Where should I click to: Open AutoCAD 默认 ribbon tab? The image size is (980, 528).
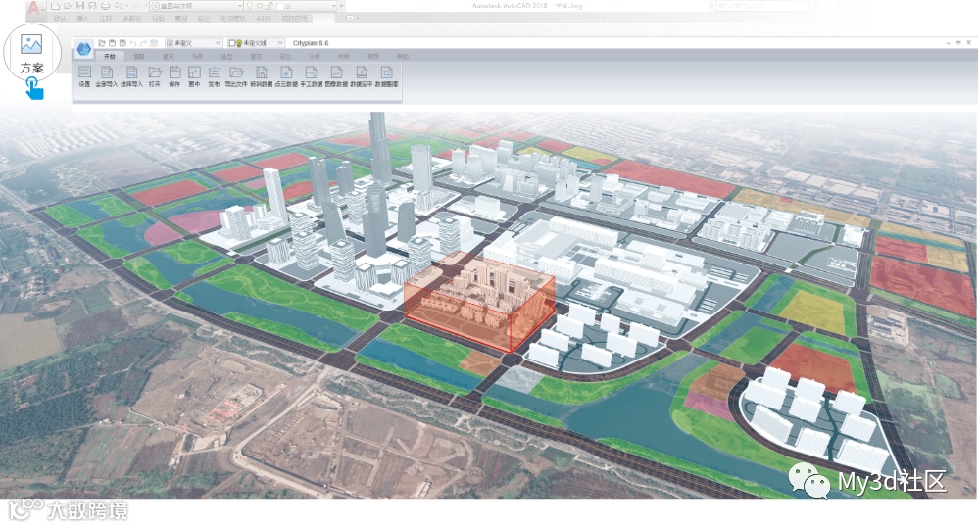pos(60,18)
